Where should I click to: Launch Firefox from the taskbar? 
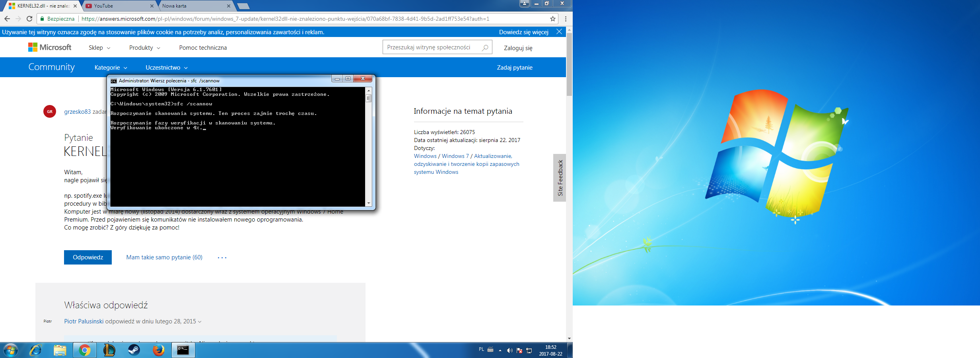tap(158, 350)
